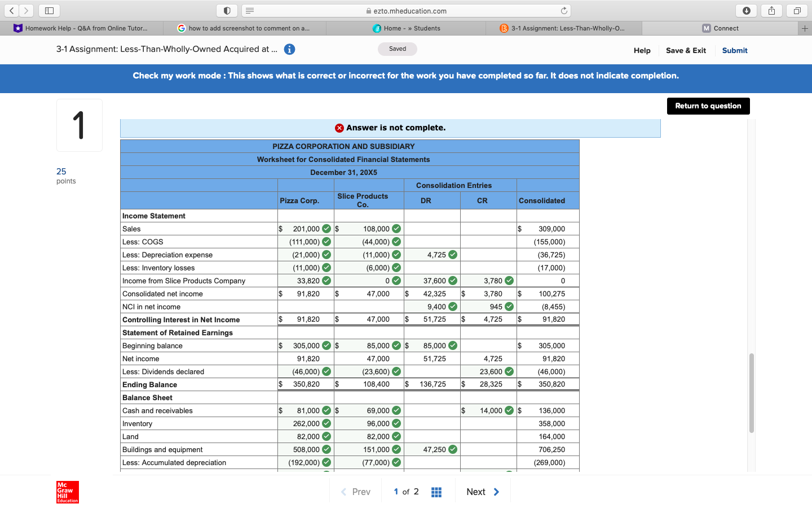Open the question grid view beside page numbers
Screen dimensions: 812x508
pyautogui.click(x=436, y=491)
